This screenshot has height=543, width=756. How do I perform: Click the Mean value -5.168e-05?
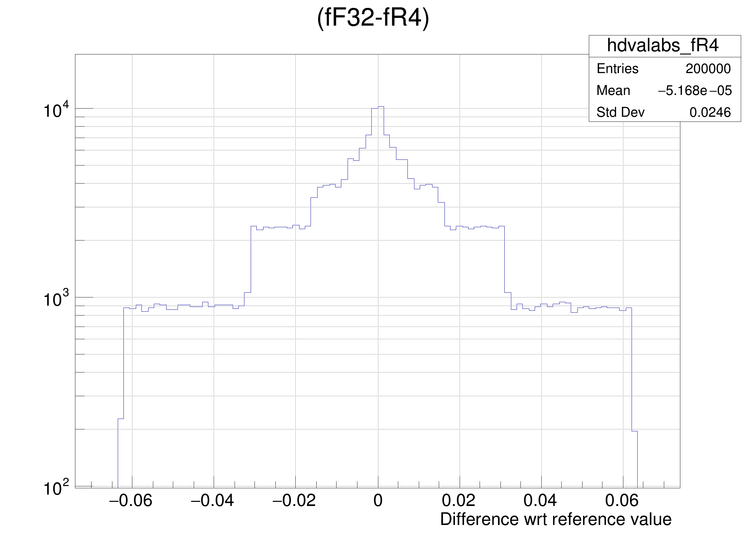[x=695, y=90]
